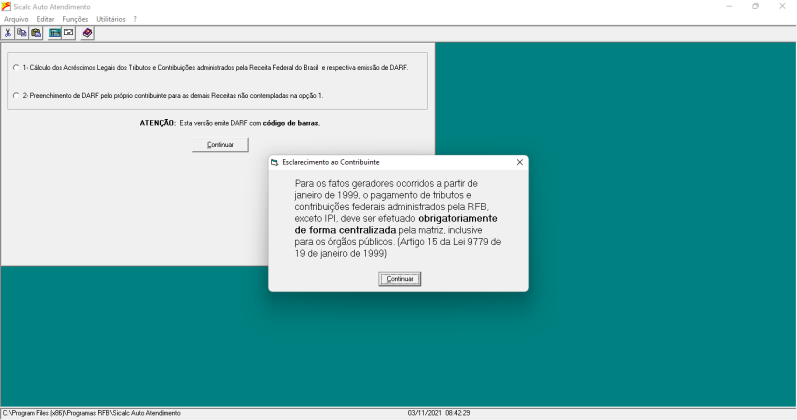
Task: Open the teal calculator toolbar icon
Action: tap(54, 33)
